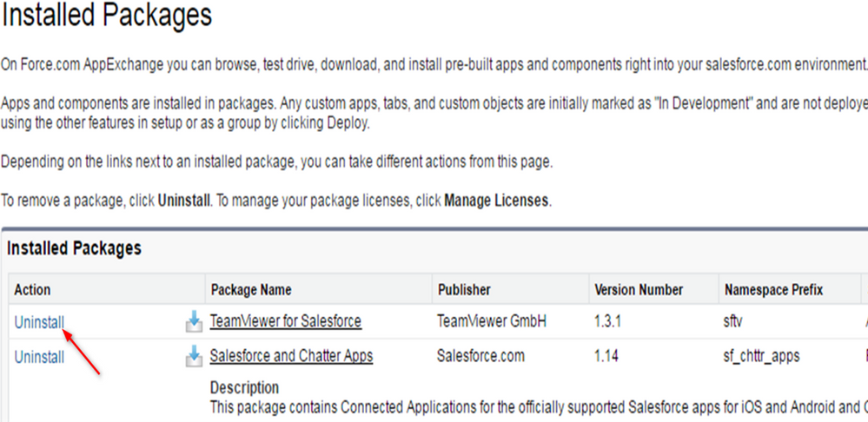Uninstall the Salesforce and Chatter Apps package
This screenshot has height=422, width=868.
(39, 357)
